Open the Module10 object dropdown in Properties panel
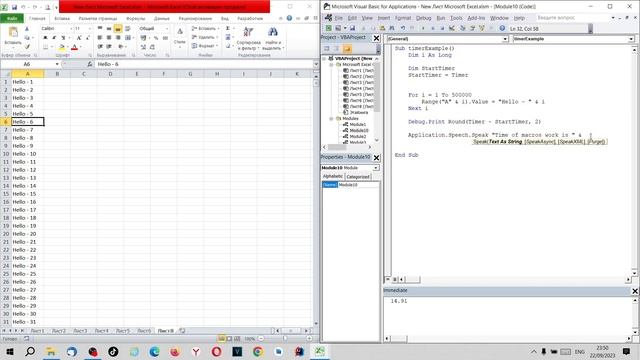Image resolution: width=640 pixels, height=360 pixels. pyautogui.click(x=376, y=168)
